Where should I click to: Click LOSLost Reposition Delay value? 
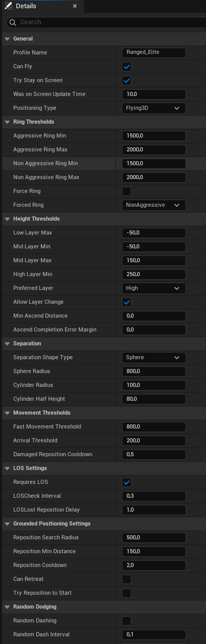(154, 510)
